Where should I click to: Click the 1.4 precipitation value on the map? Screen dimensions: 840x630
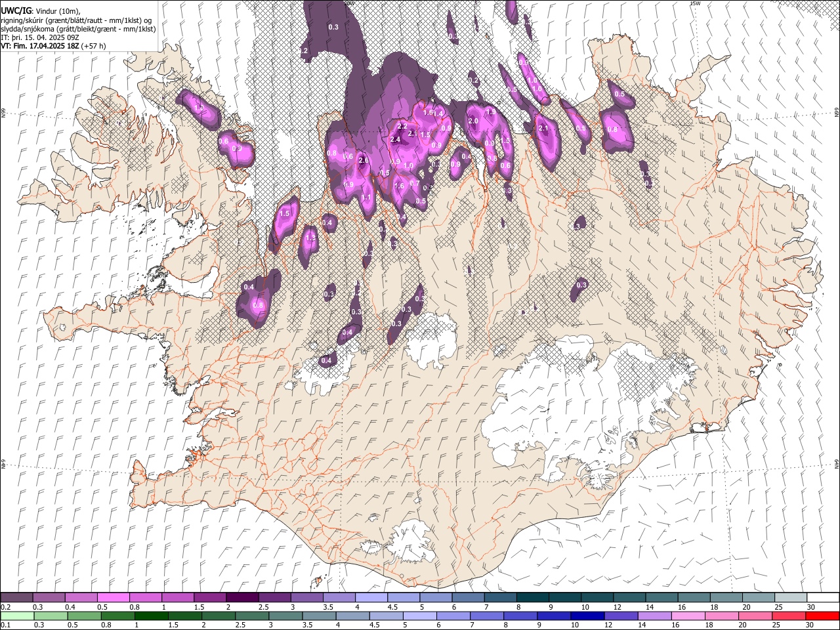(x=439, y=114)
